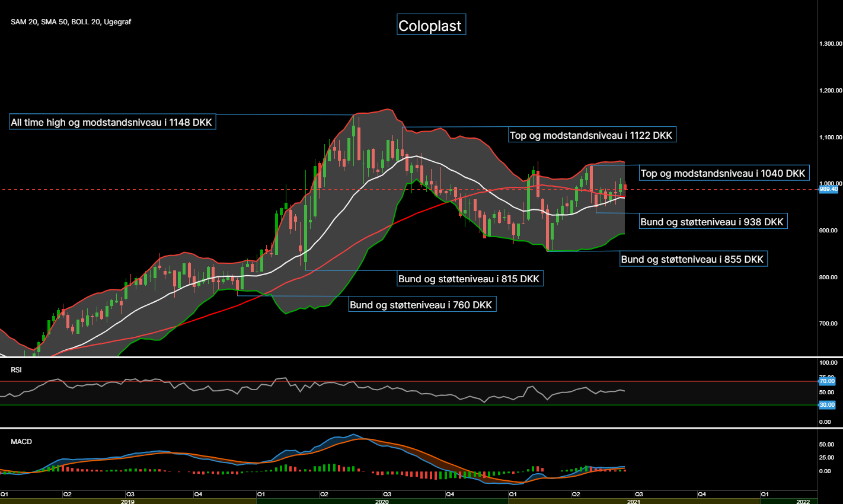The width and height of the screenshot is (843, 504).
Task: Click the 2021 year label on time axis
Action: point(634,502)
